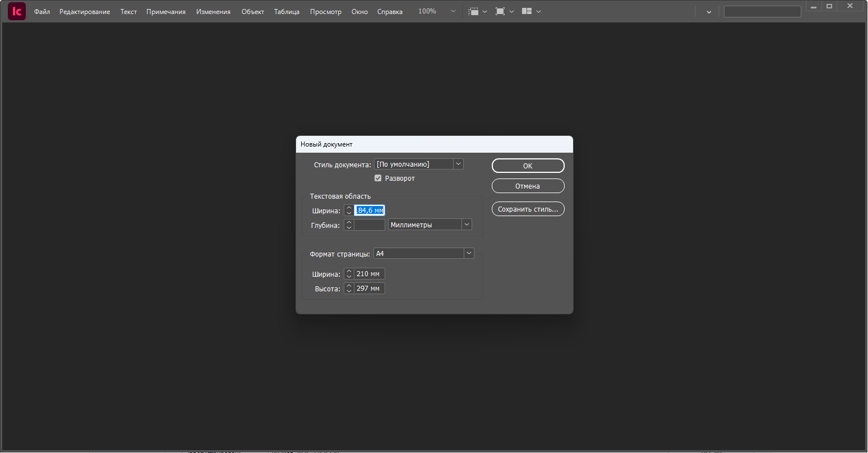Expand the Стиль документа dropdown
Screen dimensions: 868x453
point(458,164)
